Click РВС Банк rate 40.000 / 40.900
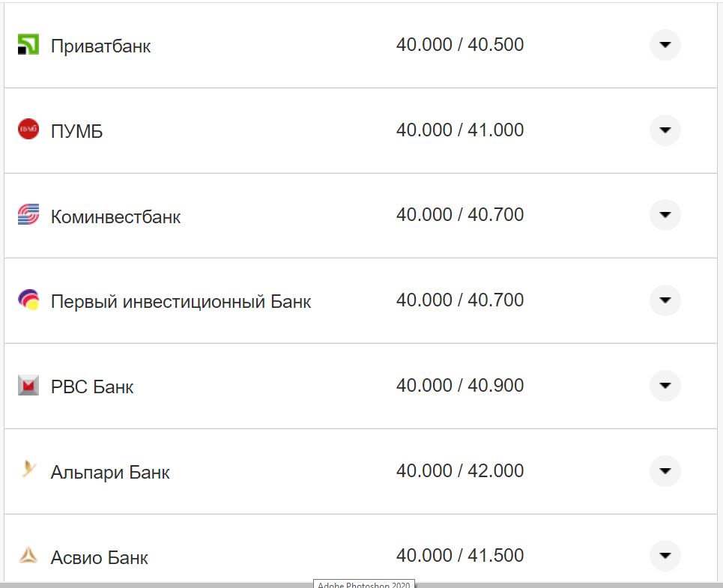Image resolution: width=723 pixels, height=588 pixels. point(460,386)
